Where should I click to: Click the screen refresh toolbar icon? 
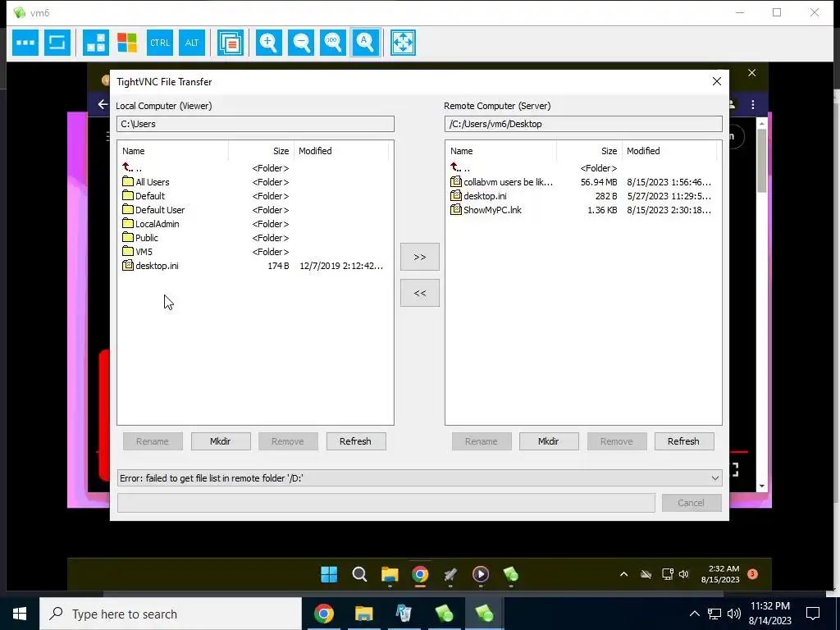(57, 43)
